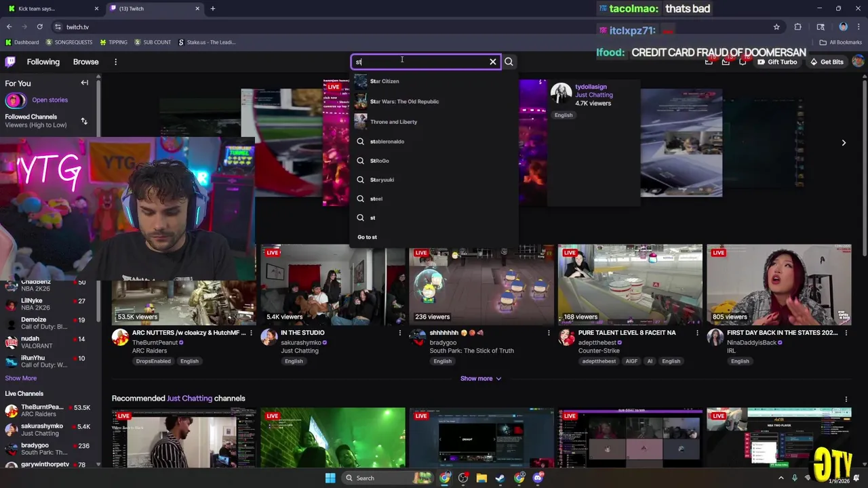Open Discord from the taskbar

538,478
